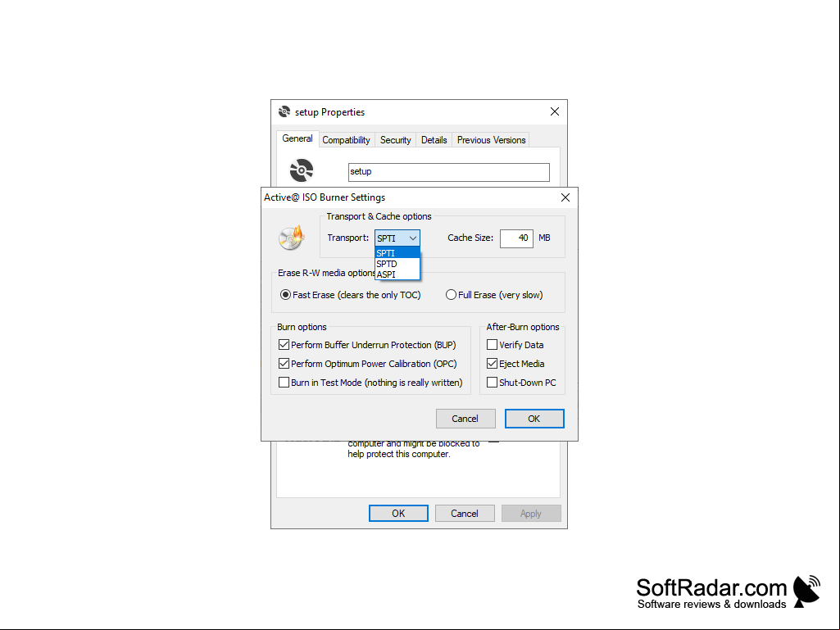Toggle Perform Optimum Power Calibration (OPC)
This screenshot has width=840, height=630.
click(367, 364)
